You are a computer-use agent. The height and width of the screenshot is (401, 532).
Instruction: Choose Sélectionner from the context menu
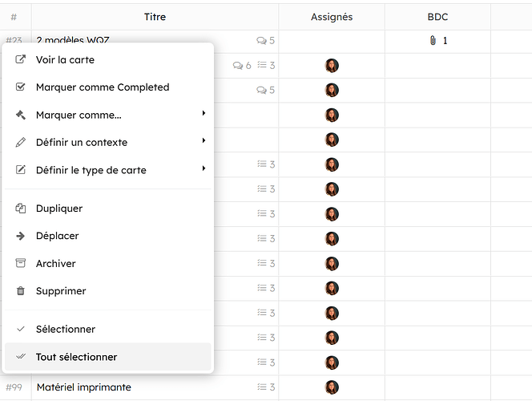point(66,329)
